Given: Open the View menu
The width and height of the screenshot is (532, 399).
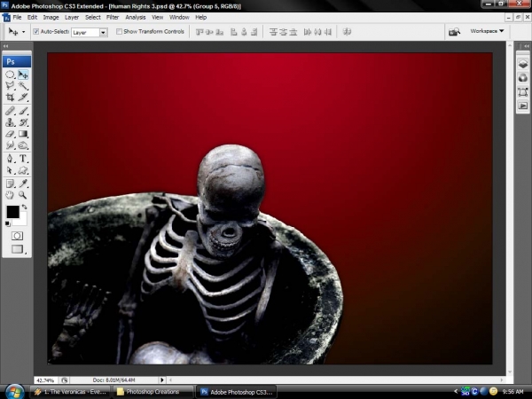Looking at the screenshot, I should (x=157, y=18).
